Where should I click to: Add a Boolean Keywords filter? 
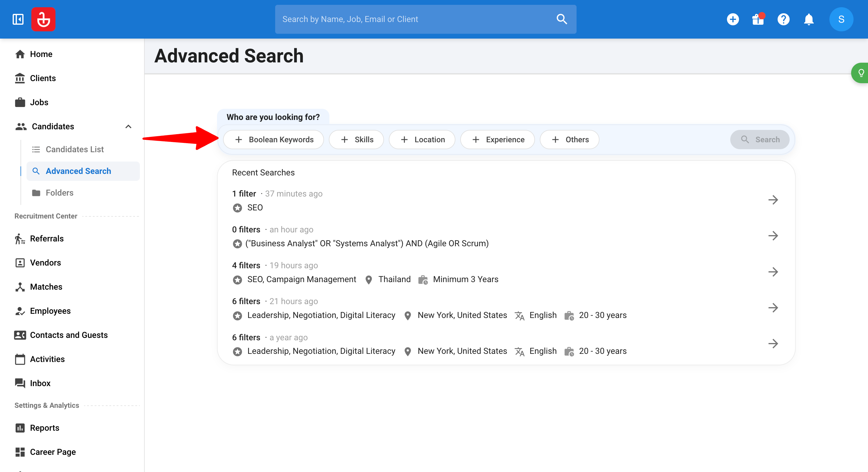273,140
